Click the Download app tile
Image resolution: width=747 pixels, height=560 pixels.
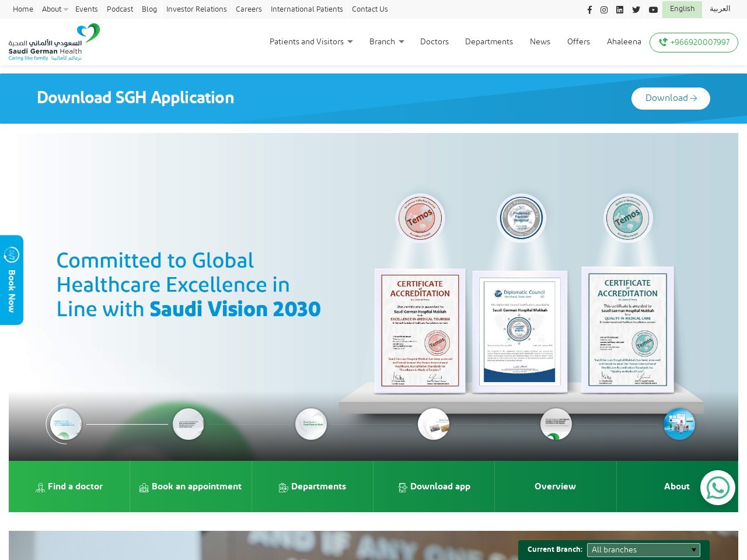434,487
